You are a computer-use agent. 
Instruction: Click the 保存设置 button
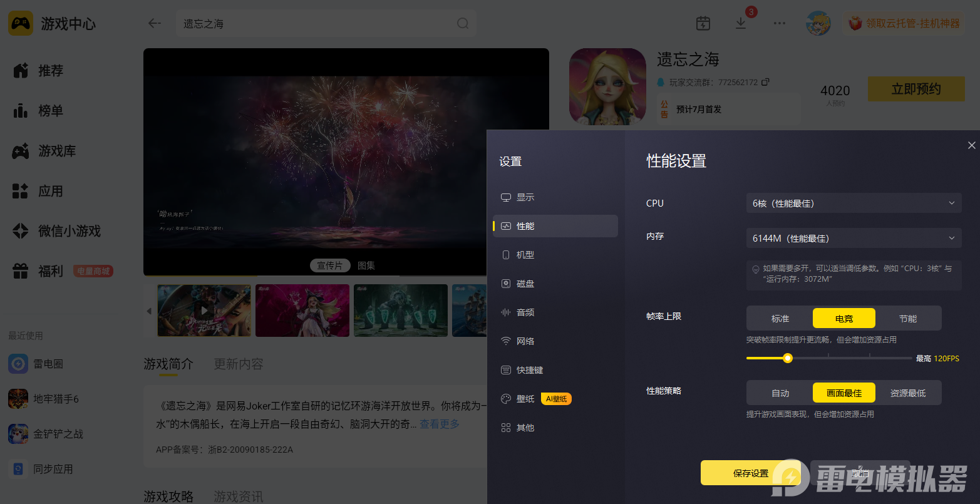(x=751, y=473)
